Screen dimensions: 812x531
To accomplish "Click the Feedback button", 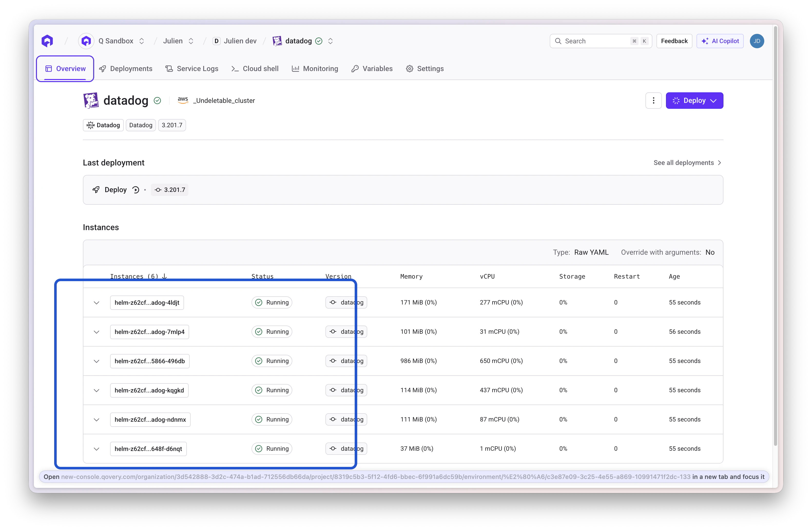I will pyautogui.click(x=674, y=41).
